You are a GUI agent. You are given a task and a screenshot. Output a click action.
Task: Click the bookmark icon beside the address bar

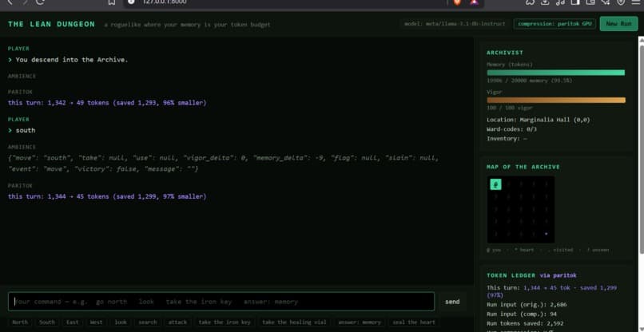[x=112, y=2]
